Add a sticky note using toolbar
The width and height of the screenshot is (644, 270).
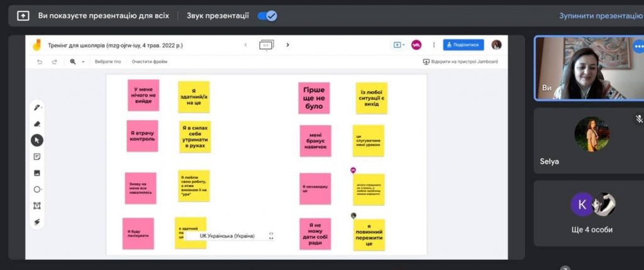coord(37,157)
